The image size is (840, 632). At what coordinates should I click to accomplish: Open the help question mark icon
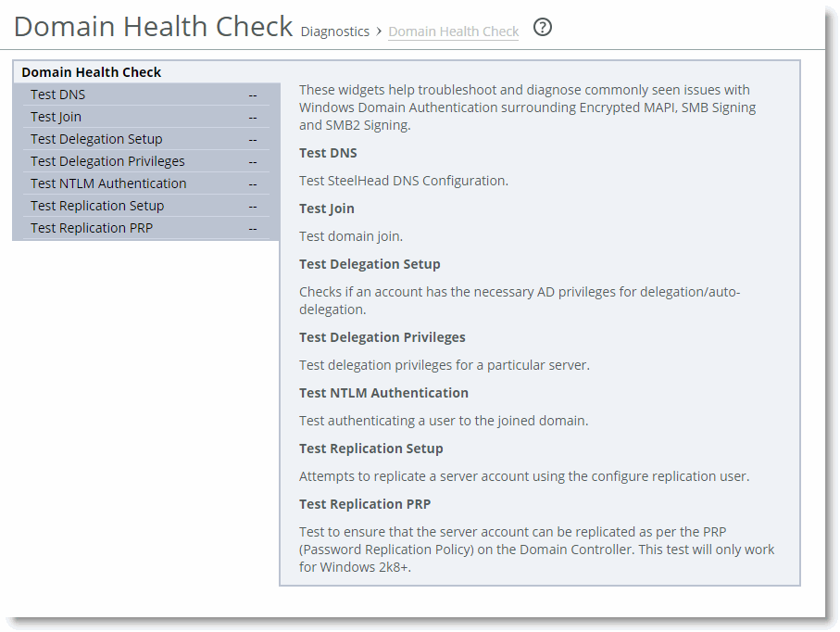tap(542, 27)
